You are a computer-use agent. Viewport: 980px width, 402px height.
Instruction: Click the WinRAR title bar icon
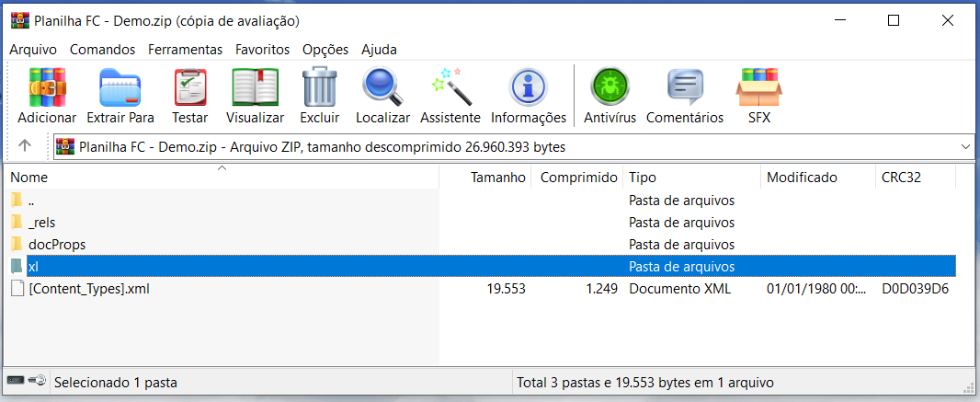point(20,20)
